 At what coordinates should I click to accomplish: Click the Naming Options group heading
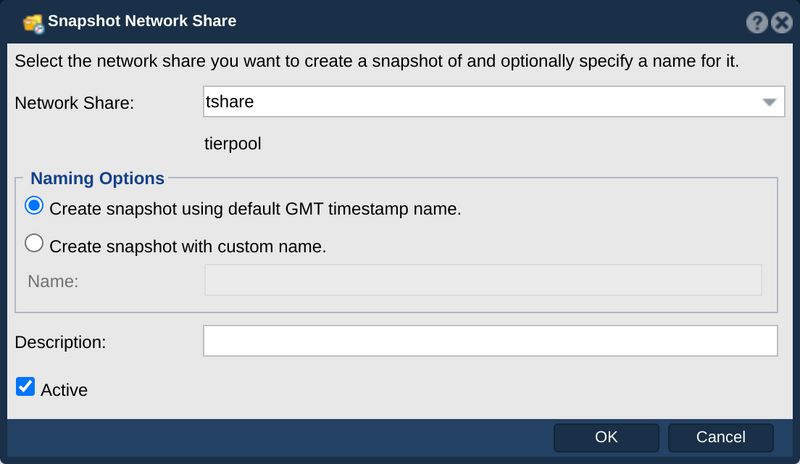pyautogui.click(x=97, y=178)
